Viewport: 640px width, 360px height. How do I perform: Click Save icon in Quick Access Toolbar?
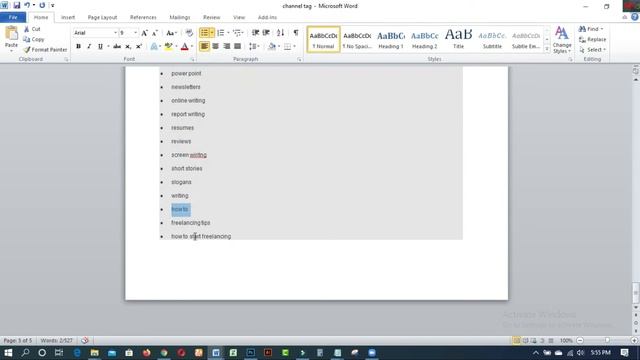(x=17, y=5)
